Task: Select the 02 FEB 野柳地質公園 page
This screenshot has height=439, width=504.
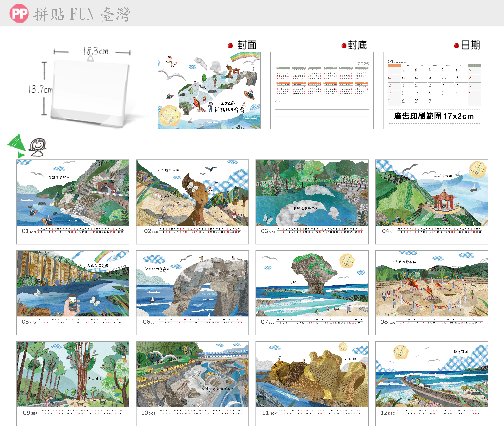Action: [x=192, y=202]
